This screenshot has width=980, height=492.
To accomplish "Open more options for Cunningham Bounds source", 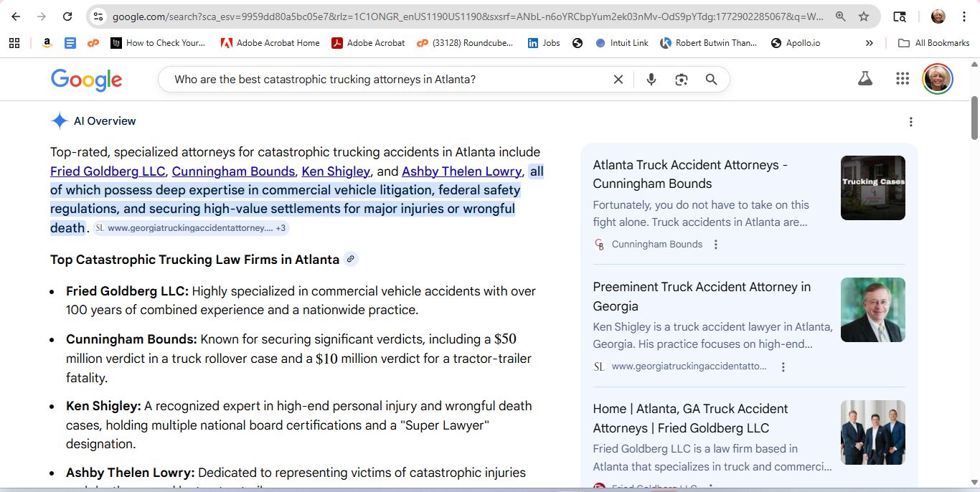I will click(x=715, y=245).
